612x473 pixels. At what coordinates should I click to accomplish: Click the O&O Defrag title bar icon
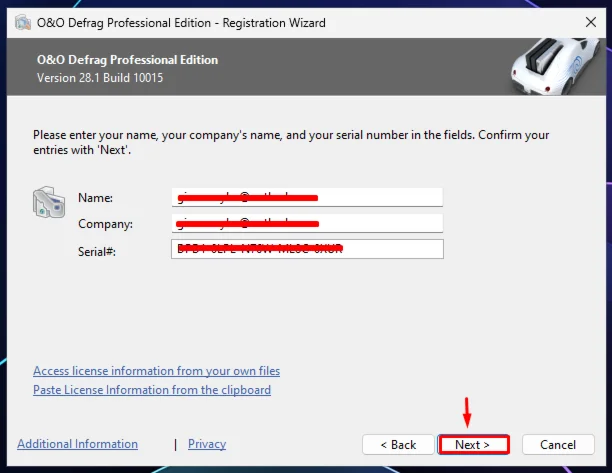click(23, 23)
